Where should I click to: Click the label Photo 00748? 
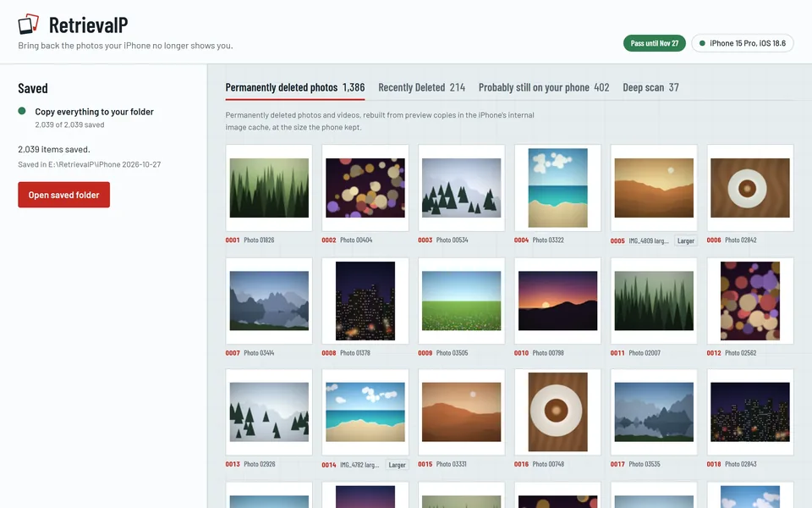click(x=548, y=464)
